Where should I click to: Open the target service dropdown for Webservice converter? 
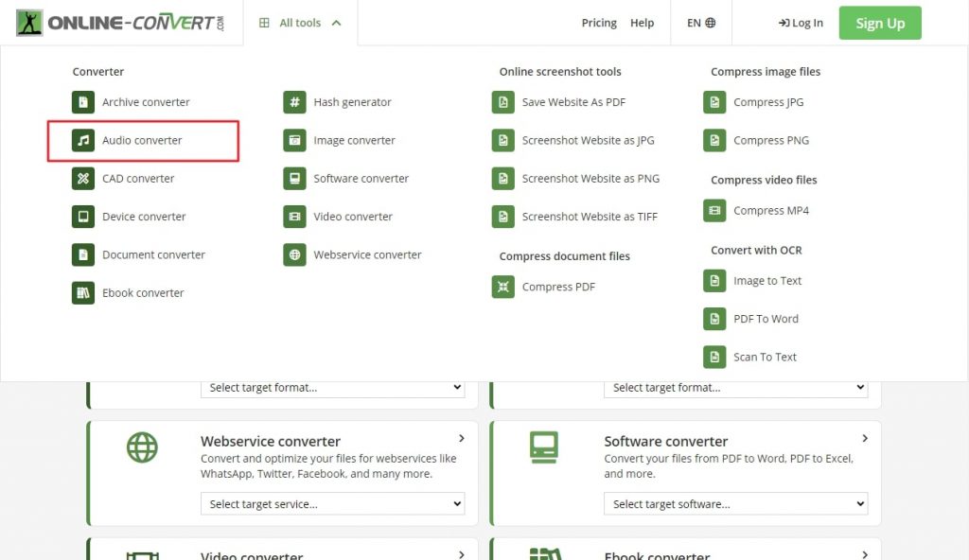[x=332, y=504]
